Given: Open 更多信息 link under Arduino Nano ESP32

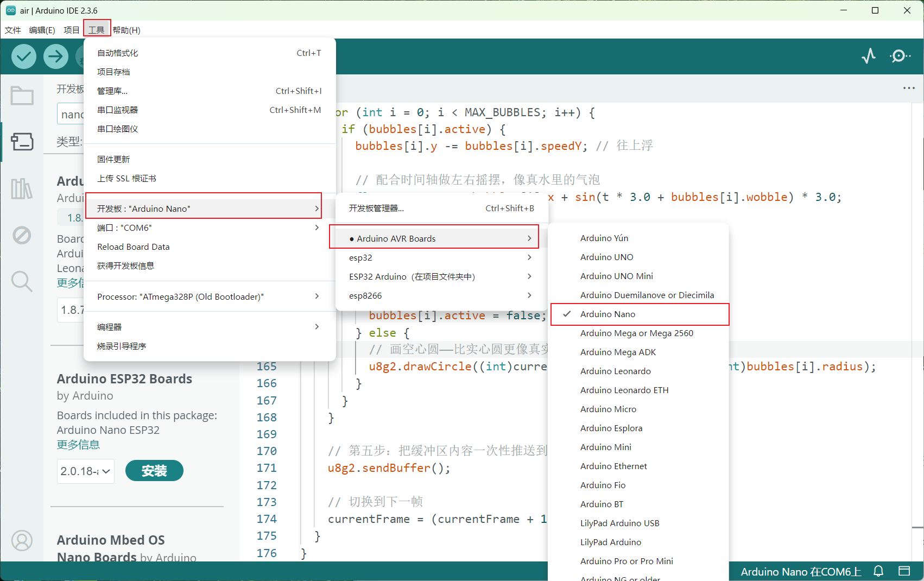Looking at the screenshot, I should (x=78, y=445).
